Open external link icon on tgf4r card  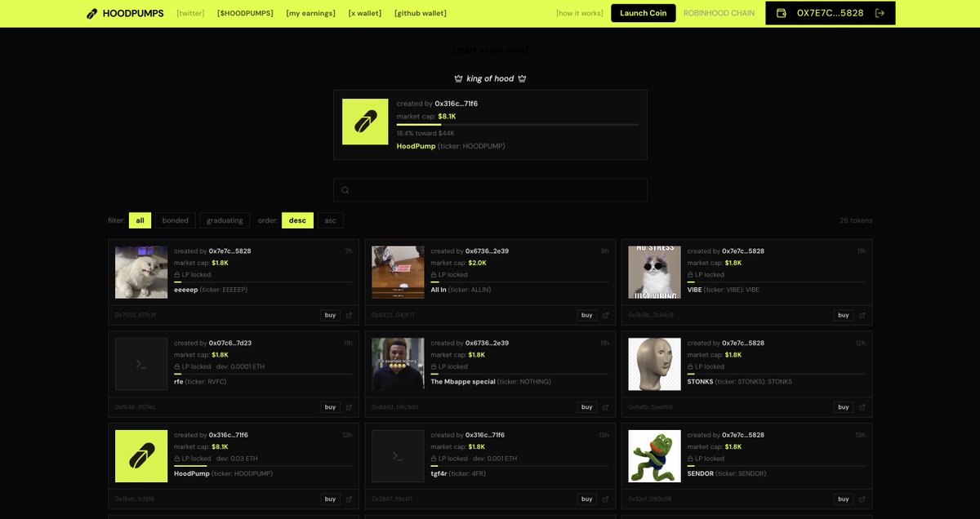click(x=605, y=499)
